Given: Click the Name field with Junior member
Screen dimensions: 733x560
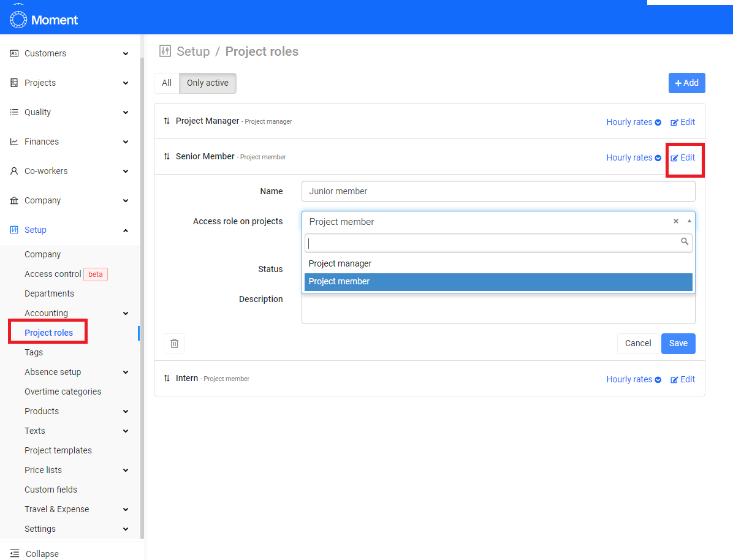Looking at the screenshot, I should (x=498, y=191).
